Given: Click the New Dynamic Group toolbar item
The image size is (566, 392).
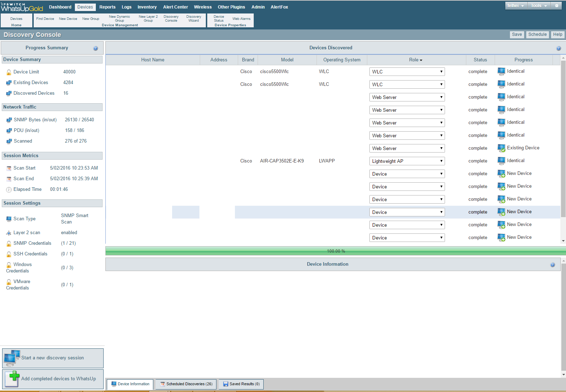Looking at the screenshot, I should point(120,18).
